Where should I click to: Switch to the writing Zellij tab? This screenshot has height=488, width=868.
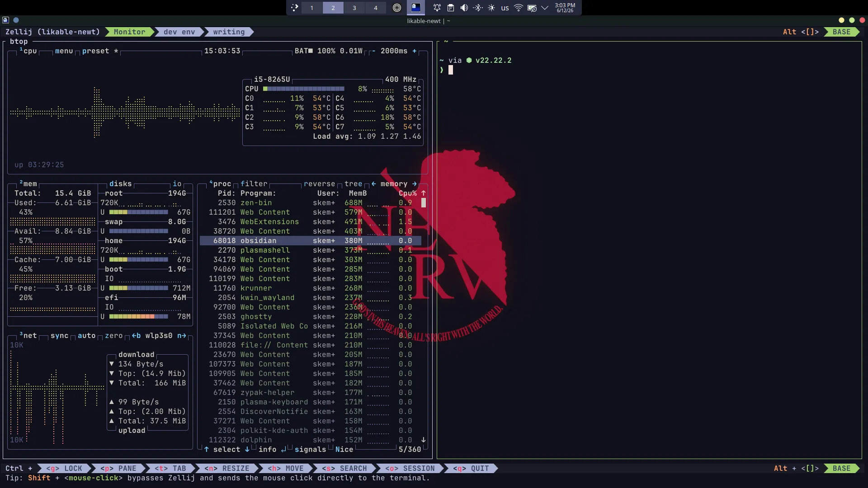click(x=229, y=32)
